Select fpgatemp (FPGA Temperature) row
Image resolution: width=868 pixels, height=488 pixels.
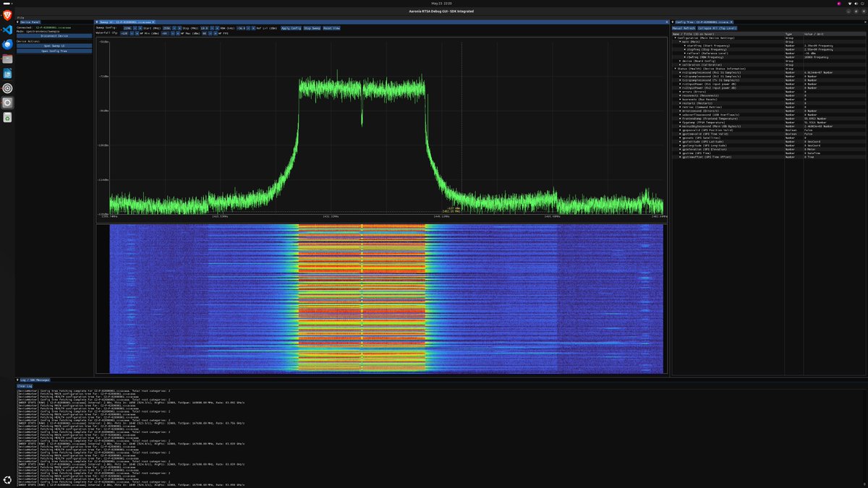[x=768, y=123]
